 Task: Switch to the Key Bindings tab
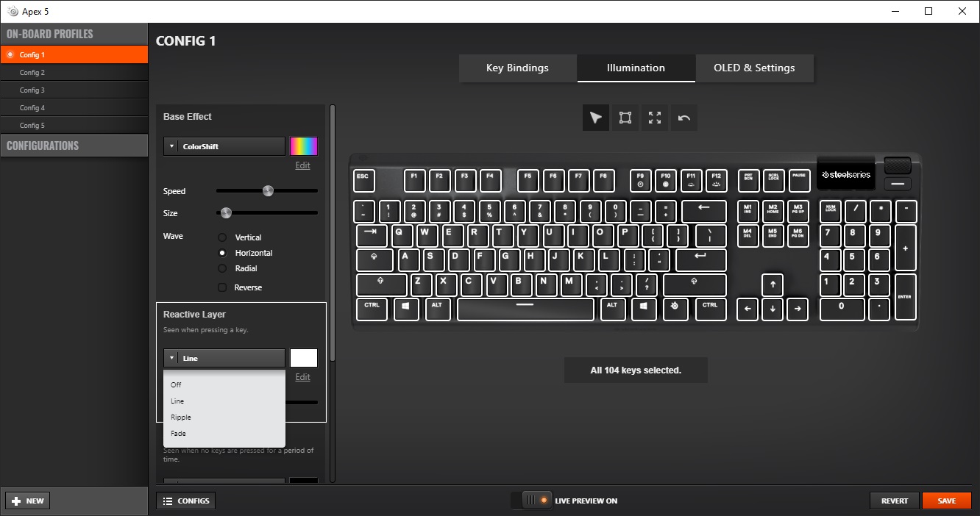pos(518,68)
